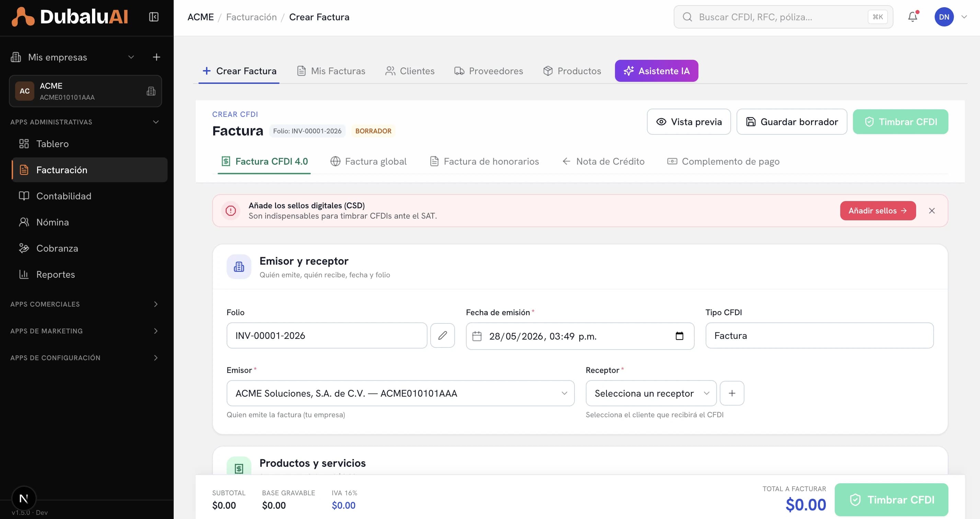Viewport: 980px width, 519px height.
Task: Click the Folio: INV-00001-2026 badge
Action: tap(307, 131)
